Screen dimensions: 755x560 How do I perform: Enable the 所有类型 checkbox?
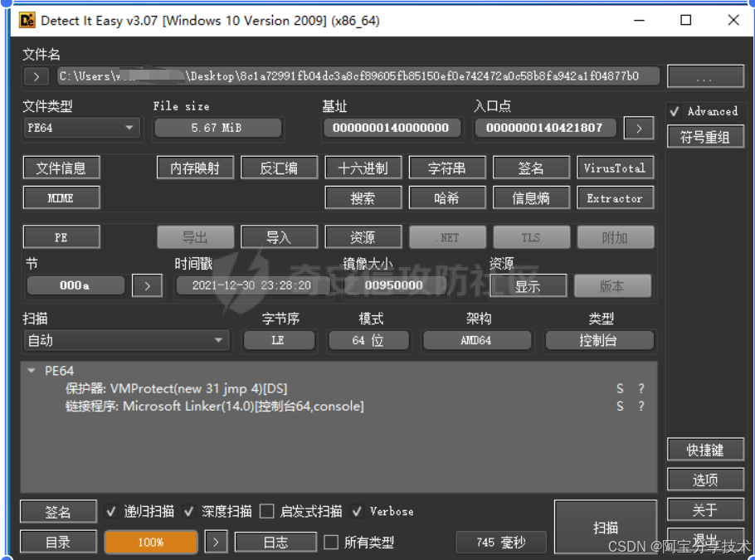331,543
